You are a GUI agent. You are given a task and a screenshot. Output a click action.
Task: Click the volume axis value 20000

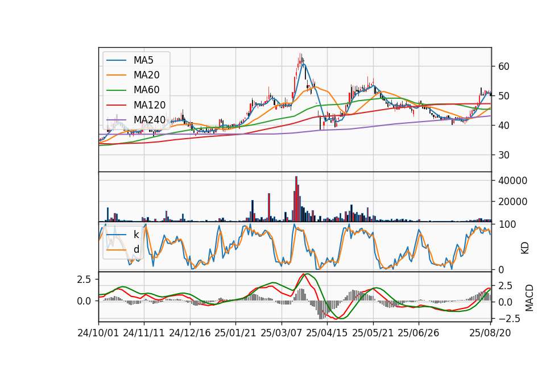512,201
